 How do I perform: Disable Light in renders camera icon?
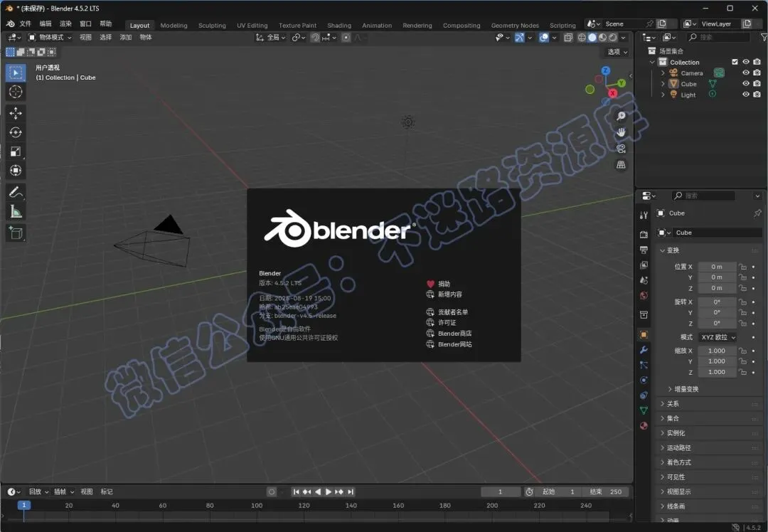tap(757, 94)
